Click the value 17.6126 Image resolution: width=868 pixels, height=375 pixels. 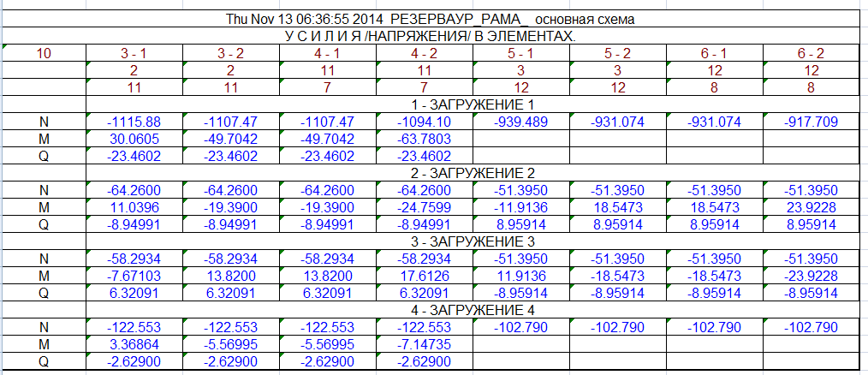pyautogui.click(x=424, y=276)
